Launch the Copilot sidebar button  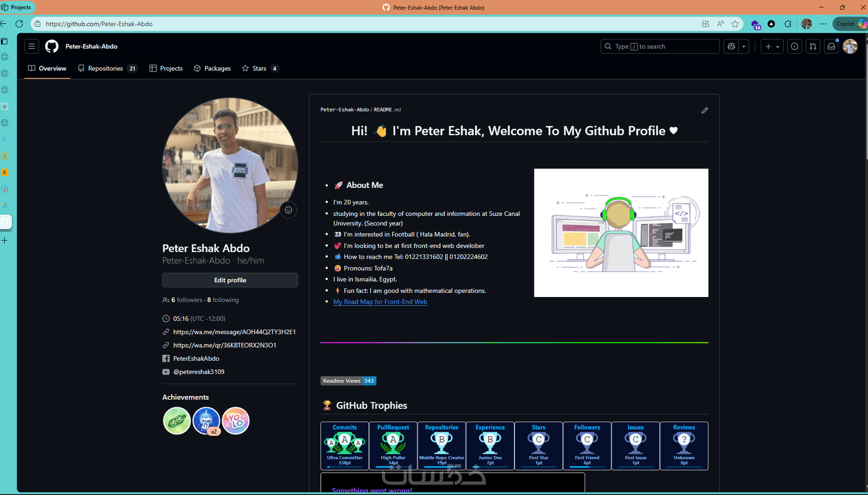click(850, 24)
